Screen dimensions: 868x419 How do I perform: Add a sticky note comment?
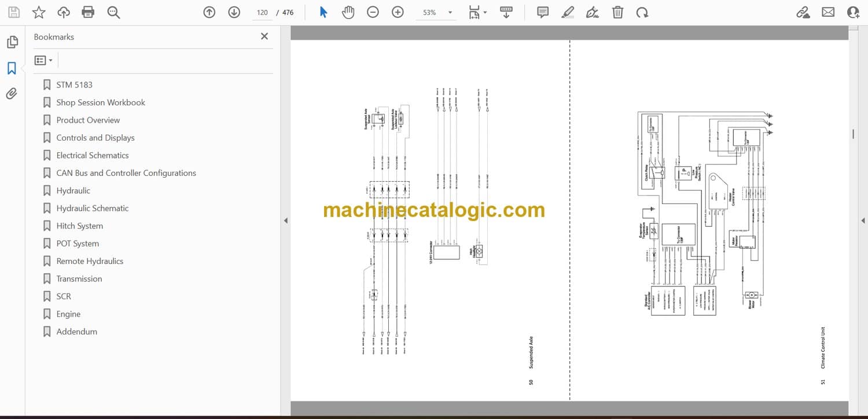pyautogui.click(x=542, y=12)
